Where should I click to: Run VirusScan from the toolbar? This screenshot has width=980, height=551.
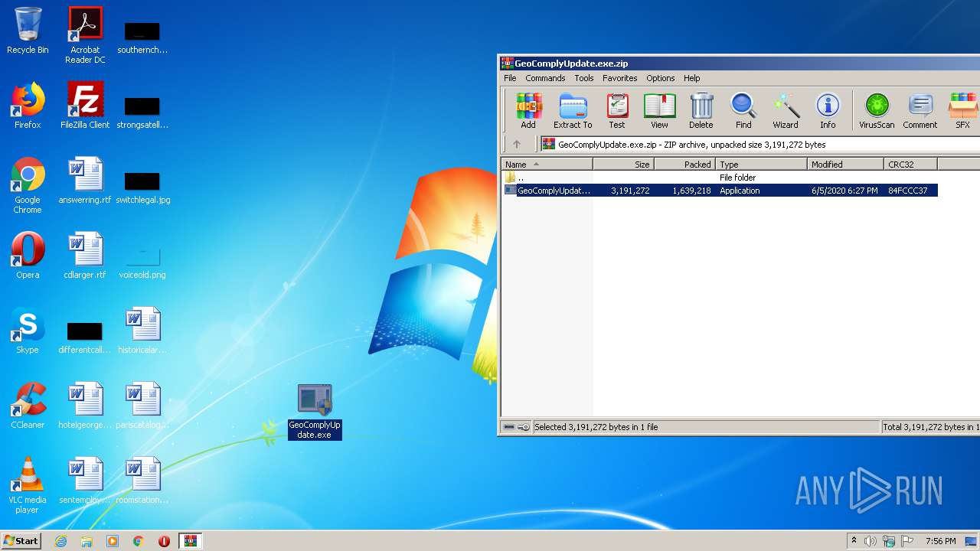tap(877, 111)
